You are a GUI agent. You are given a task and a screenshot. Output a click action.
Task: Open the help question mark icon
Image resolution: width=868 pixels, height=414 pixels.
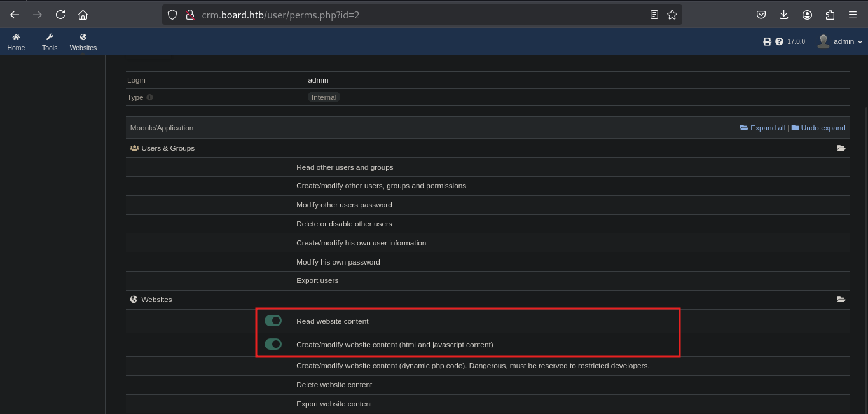(779, 41)
